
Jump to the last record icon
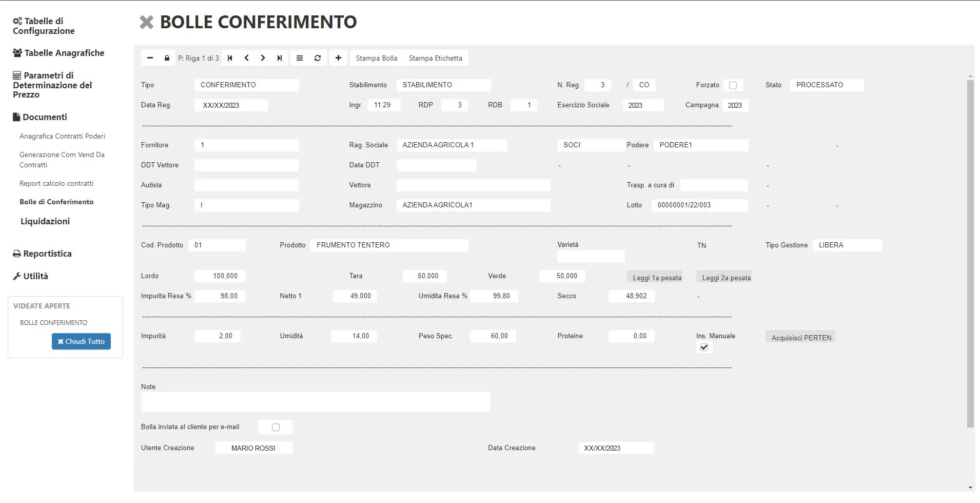[x=280, y=58]
